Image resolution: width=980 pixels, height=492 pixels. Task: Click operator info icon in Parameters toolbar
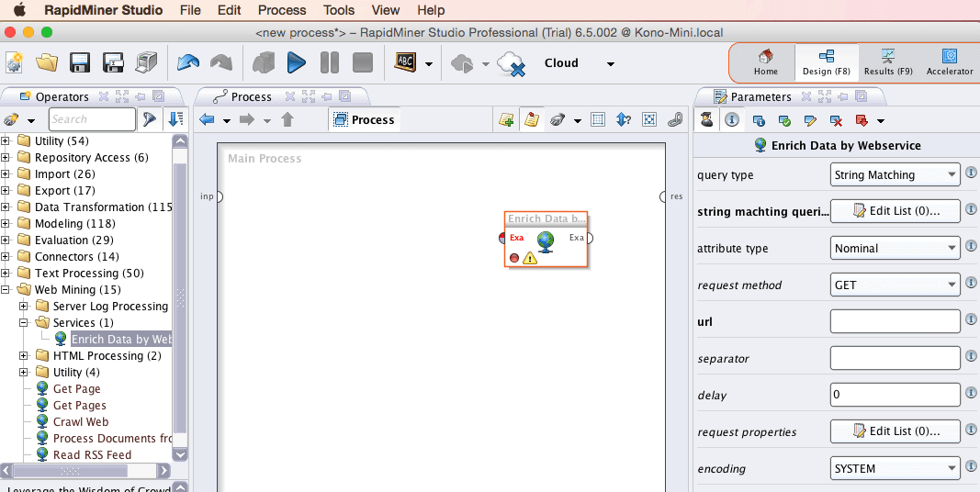[x=759, y=120]
